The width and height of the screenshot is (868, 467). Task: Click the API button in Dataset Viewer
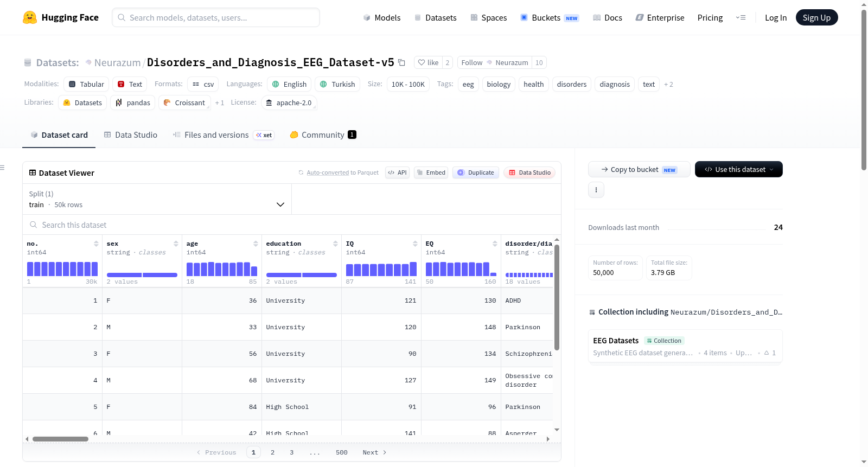tap(397, 172)
